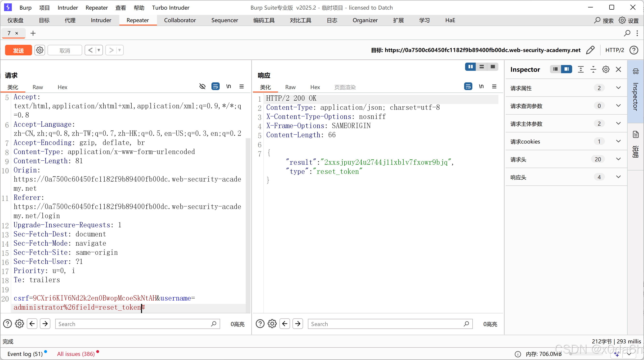
Task: Expand all Inspector sections with arrows icon
Action: pyautogui.click(x=581, y=69)
